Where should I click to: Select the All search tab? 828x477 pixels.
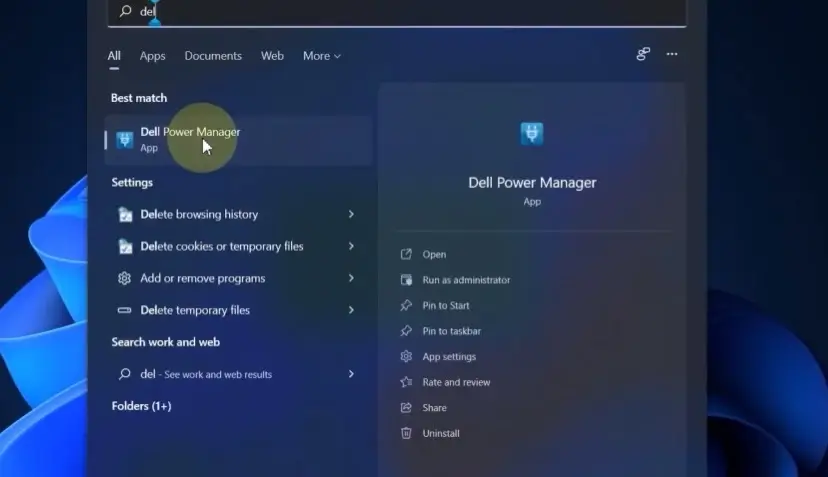click(114, 56)
